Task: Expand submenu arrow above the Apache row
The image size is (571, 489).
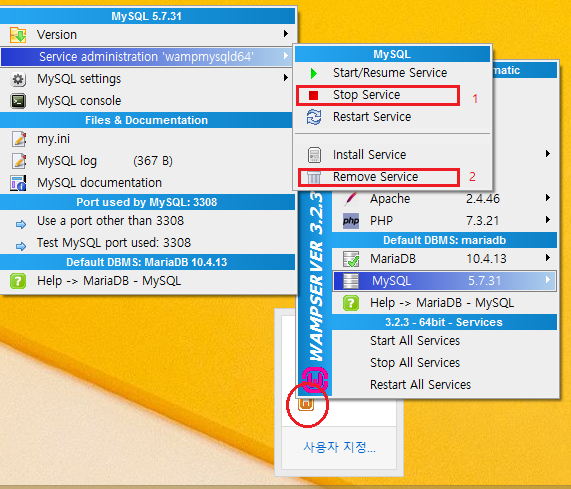Action: tap(548, 154)
